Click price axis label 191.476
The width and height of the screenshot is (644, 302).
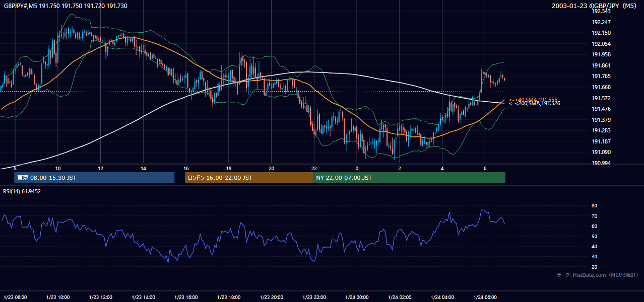(x=601, y=109)
